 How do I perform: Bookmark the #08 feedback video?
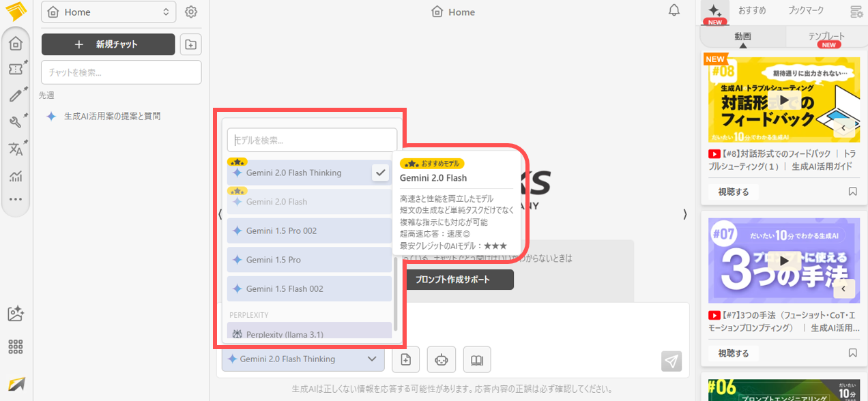(x=852, y=192)
